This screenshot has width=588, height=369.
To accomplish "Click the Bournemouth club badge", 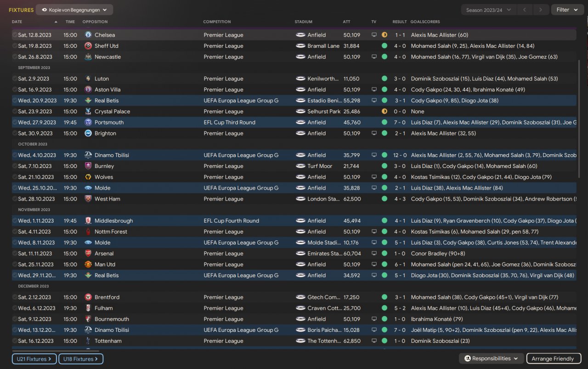I will click(x=88, y=319).
